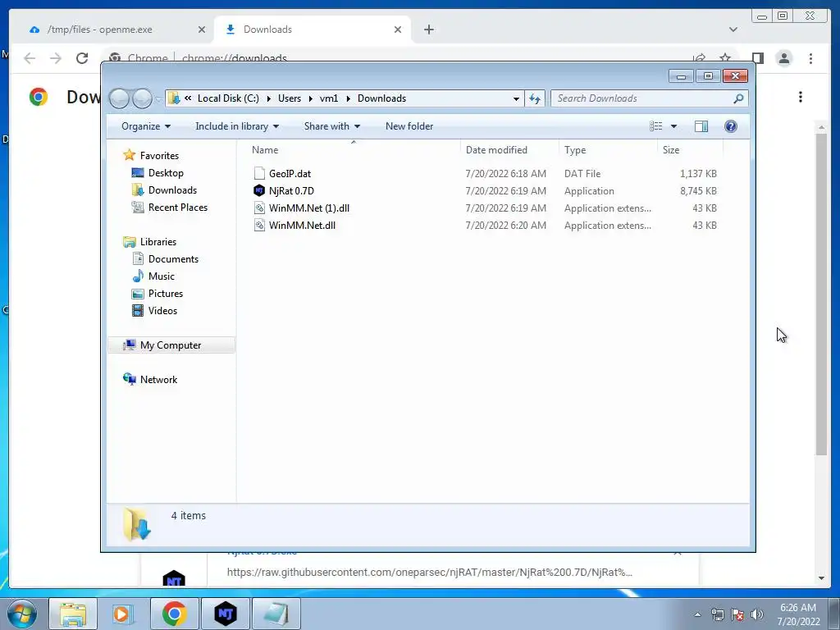
Task: Open Recent Places in sidebar
Action: point(177,208)
